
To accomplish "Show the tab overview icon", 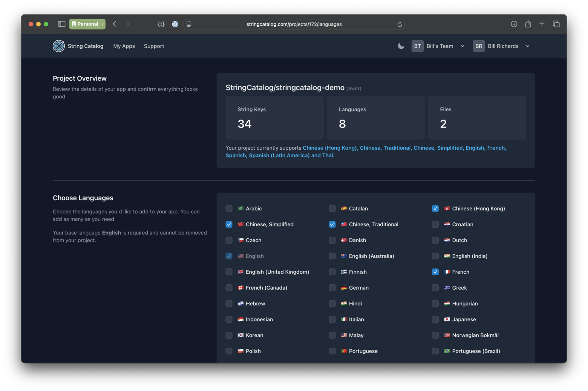I will tap(556, 24).
